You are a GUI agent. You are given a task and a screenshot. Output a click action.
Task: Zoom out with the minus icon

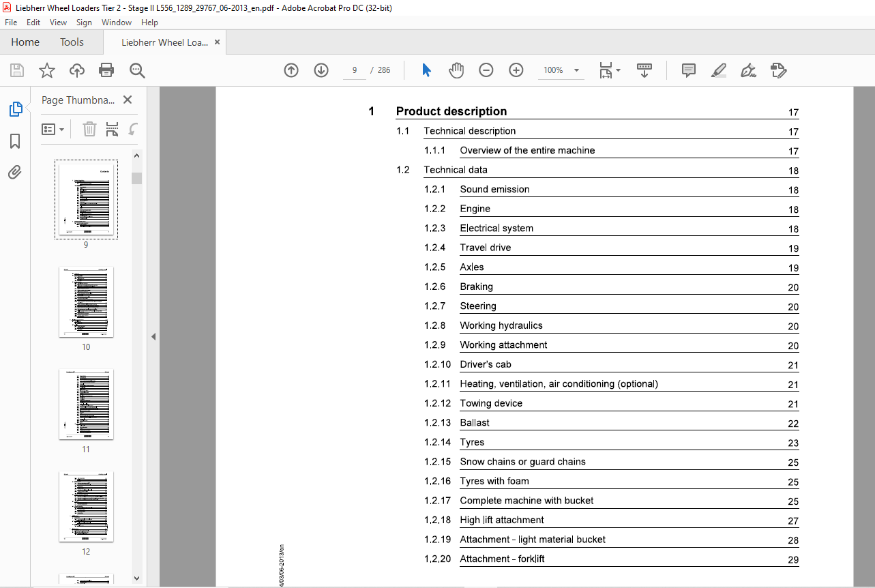pos(486,70)
